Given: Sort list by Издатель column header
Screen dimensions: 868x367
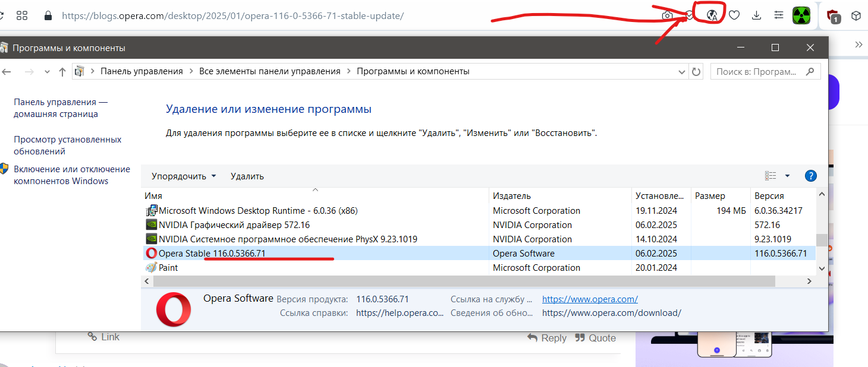Looking at the screenshot, I should click(512, 196).
